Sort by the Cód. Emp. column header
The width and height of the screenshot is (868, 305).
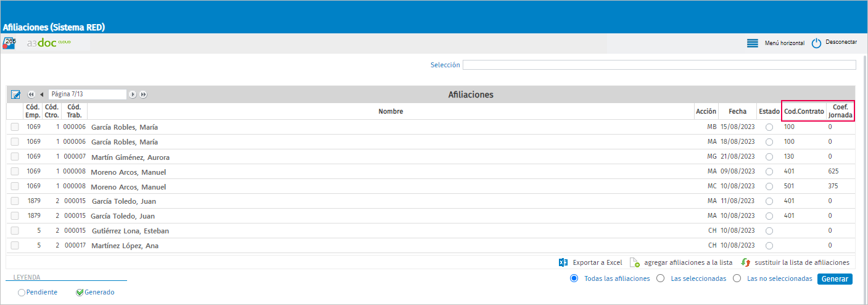click(33, 111)
